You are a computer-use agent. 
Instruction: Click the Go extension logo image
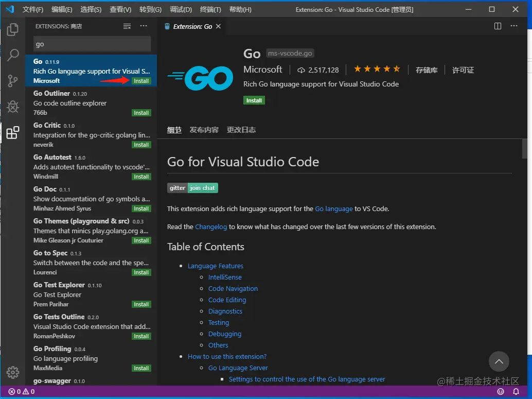200,78
